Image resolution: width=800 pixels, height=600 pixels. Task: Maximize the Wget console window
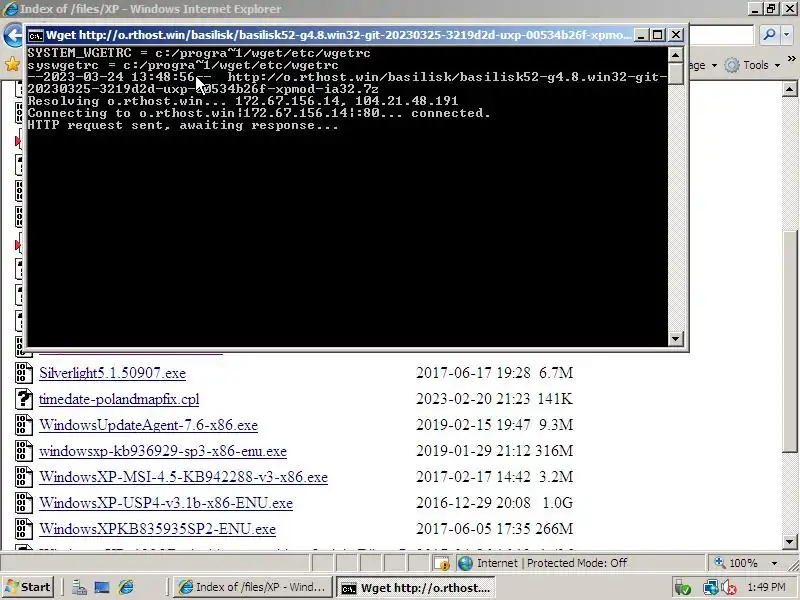(658, 35)
